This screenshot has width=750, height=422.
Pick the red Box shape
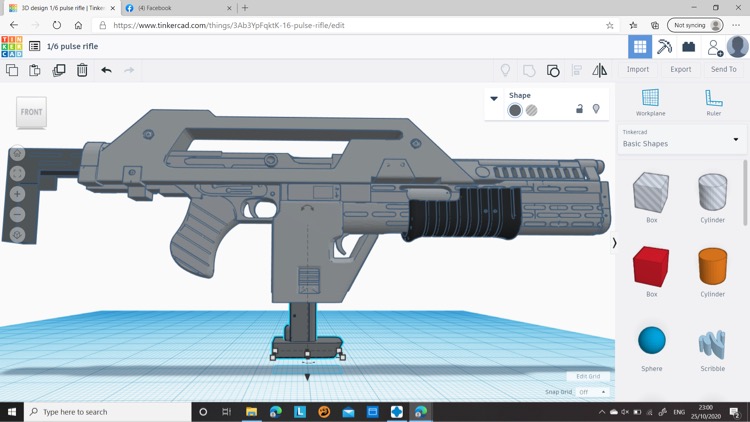tap(651, 267)
